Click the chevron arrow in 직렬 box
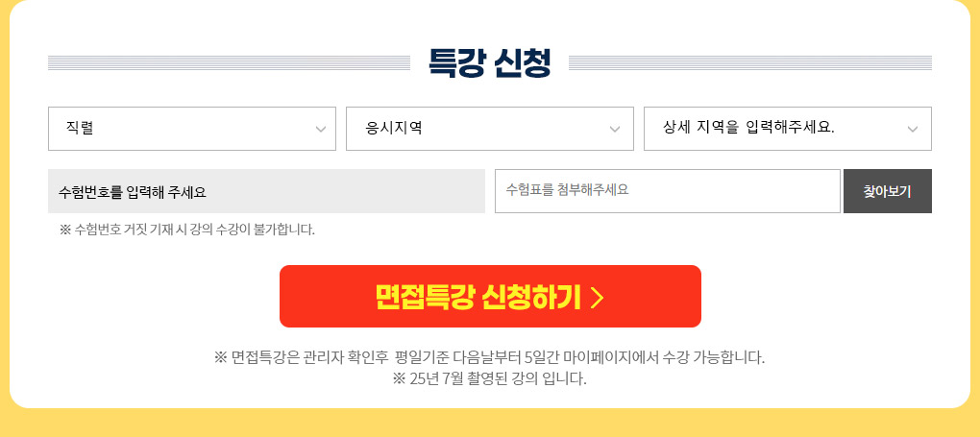 (321, 130)
